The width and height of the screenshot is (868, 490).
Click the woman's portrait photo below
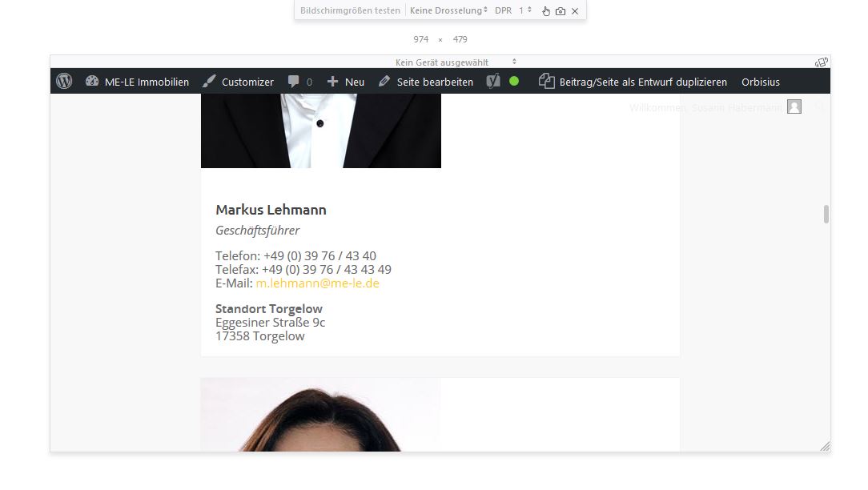pyautogui.click(x=321, y=415)
